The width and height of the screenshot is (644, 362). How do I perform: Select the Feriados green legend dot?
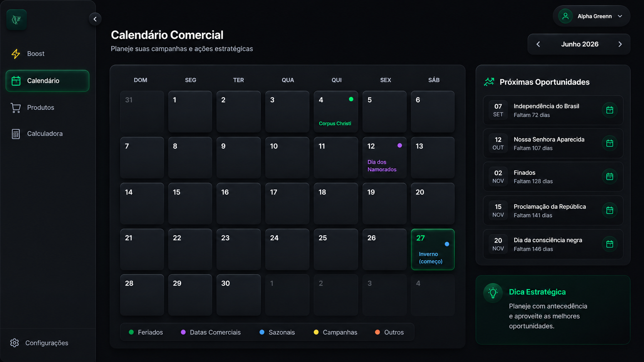[x=131, y=332]
